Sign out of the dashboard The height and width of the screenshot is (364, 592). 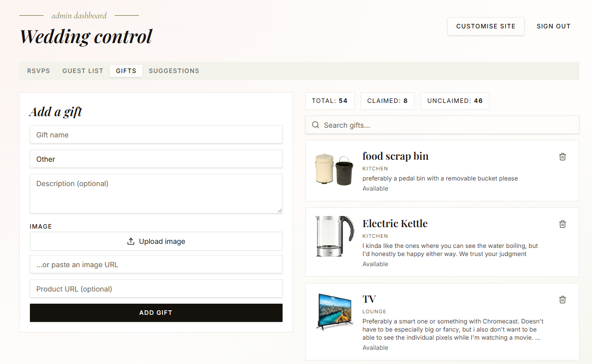click(x=553, y=26)
